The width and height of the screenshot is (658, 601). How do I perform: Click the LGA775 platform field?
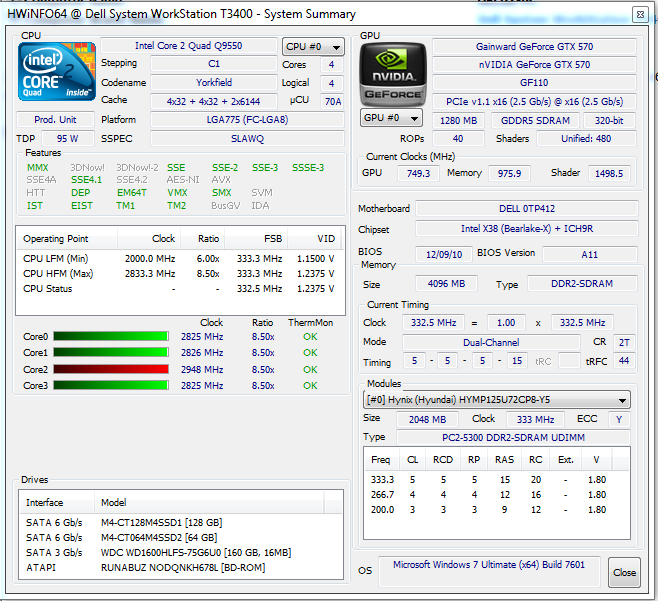coord(248,120)
